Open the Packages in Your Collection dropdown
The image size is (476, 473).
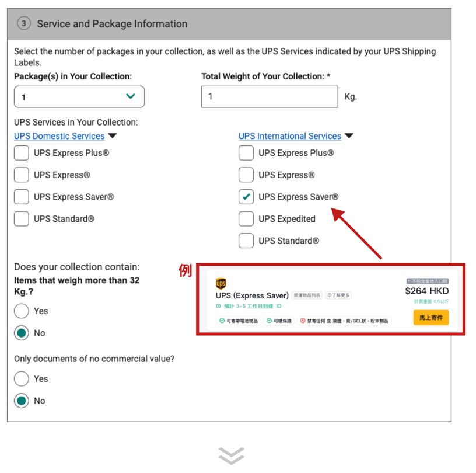pyautogui.click(x=79, y=97)
